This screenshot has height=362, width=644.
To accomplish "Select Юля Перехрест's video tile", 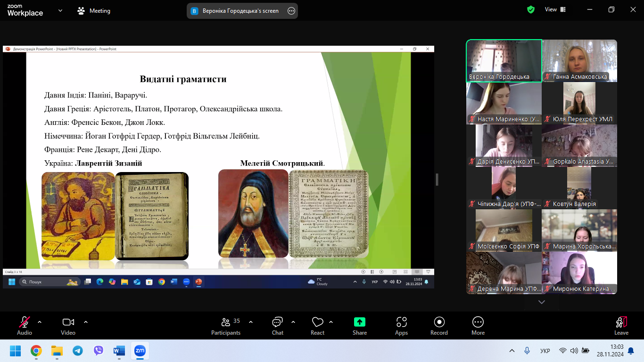I will (x=579, y=103).
